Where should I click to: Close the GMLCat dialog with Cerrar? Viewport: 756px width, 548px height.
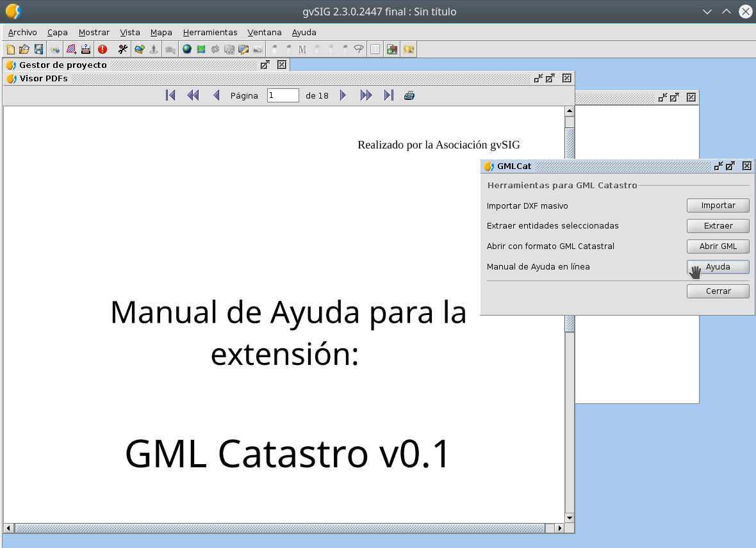pyautogui.click(x=718, y=291)
